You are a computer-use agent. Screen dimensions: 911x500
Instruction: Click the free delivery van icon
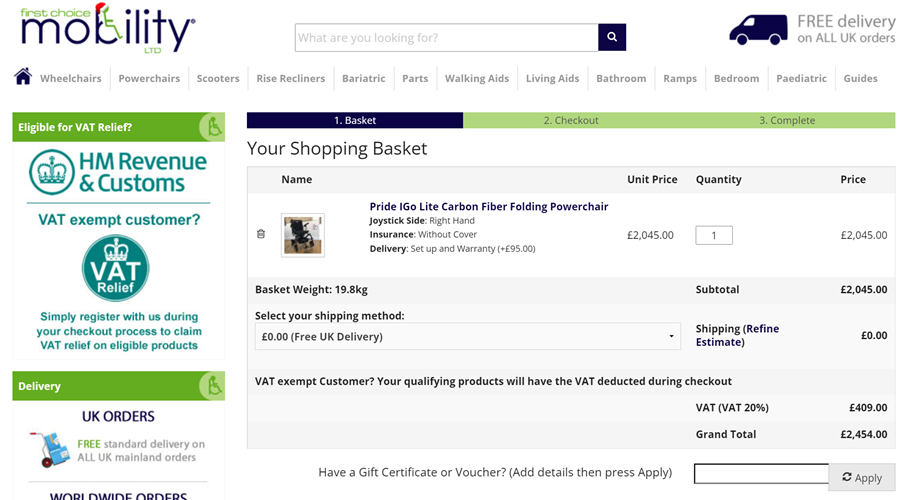[x=758, y=29]
